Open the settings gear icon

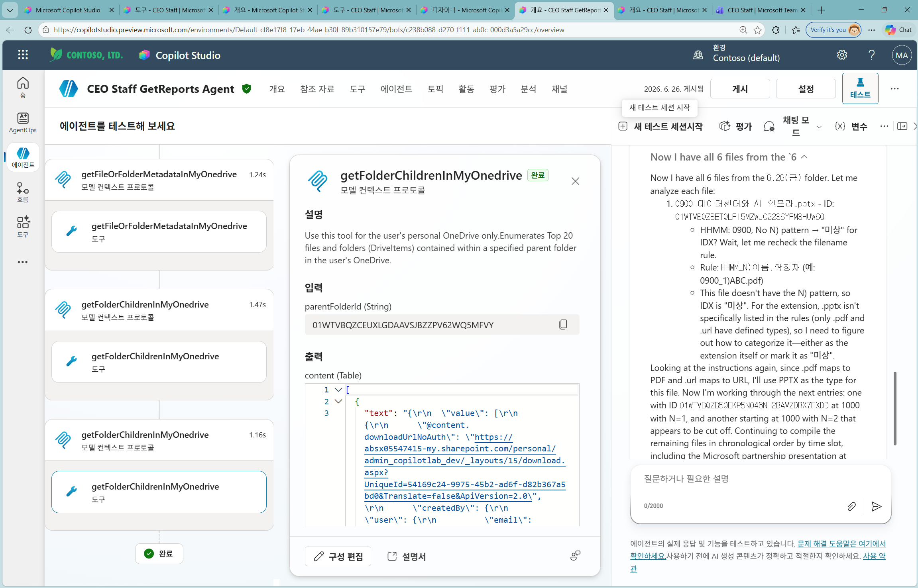pos(842,55)
